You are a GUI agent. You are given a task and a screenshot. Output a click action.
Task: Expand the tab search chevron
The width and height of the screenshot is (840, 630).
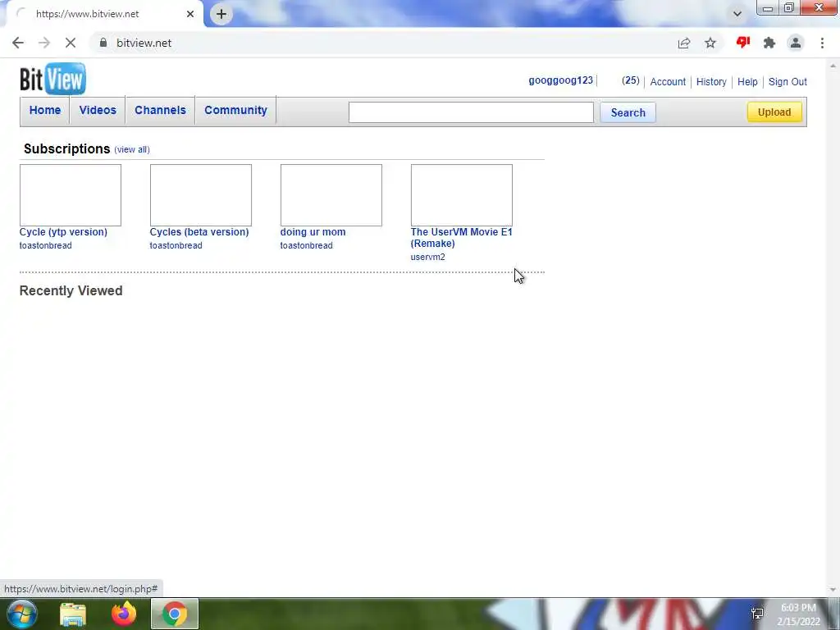[737, 14]
